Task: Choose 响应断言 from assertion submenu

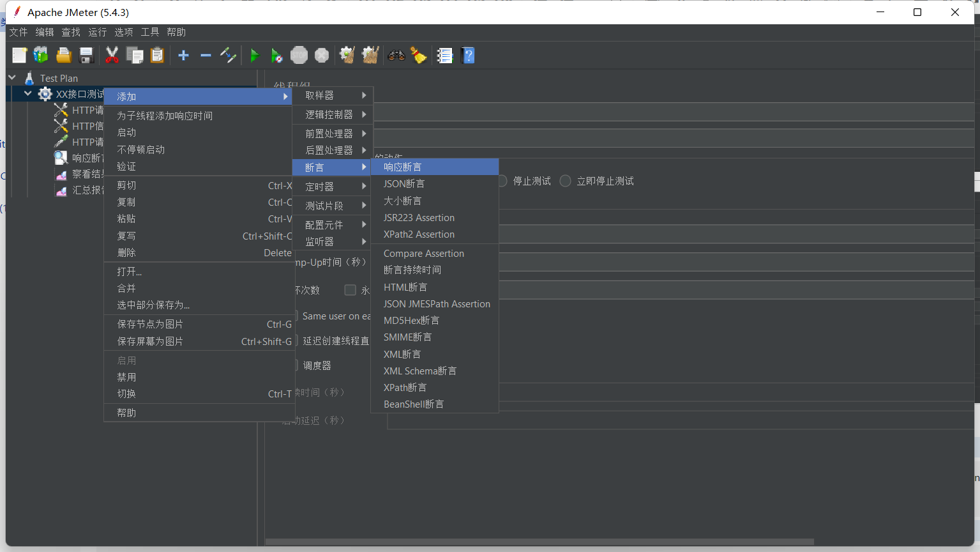Action: click(x=434, y=167)
